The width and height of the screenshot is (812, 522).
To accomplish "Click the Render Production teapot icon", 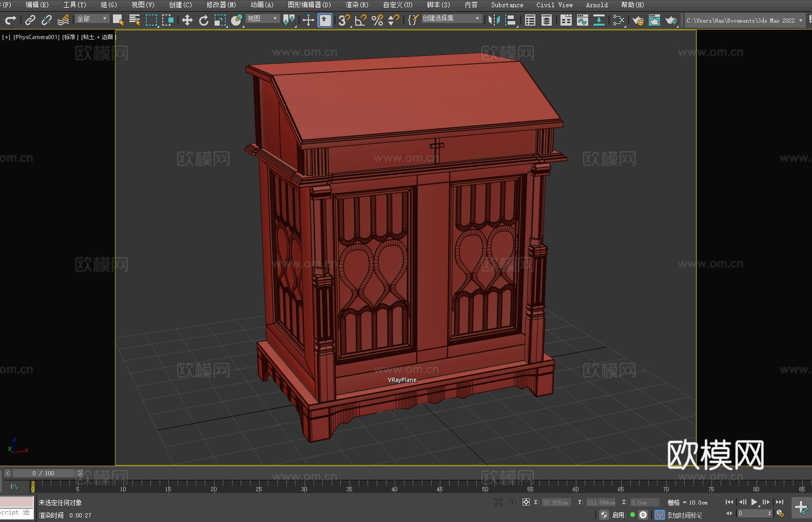I will 671,20.
